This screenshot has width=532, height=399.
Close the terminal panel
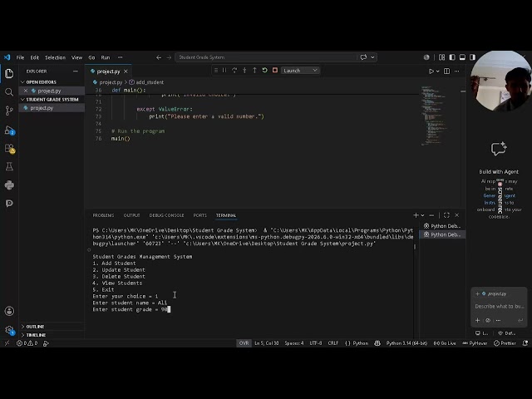(x=457, y=215)
